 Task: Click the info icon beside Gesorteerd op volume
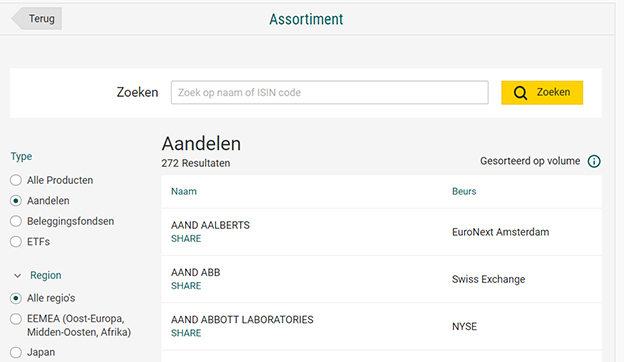[594, 162]
